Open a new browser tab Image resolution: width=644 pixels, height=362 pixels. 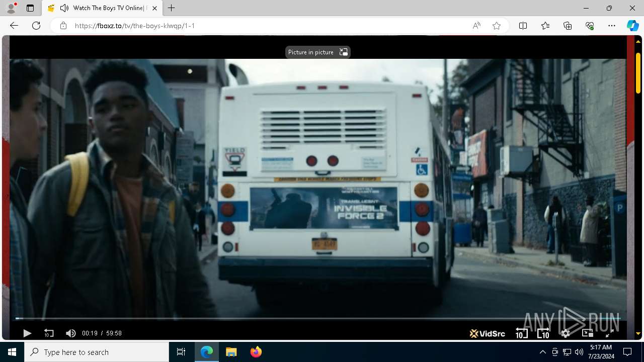172,8
